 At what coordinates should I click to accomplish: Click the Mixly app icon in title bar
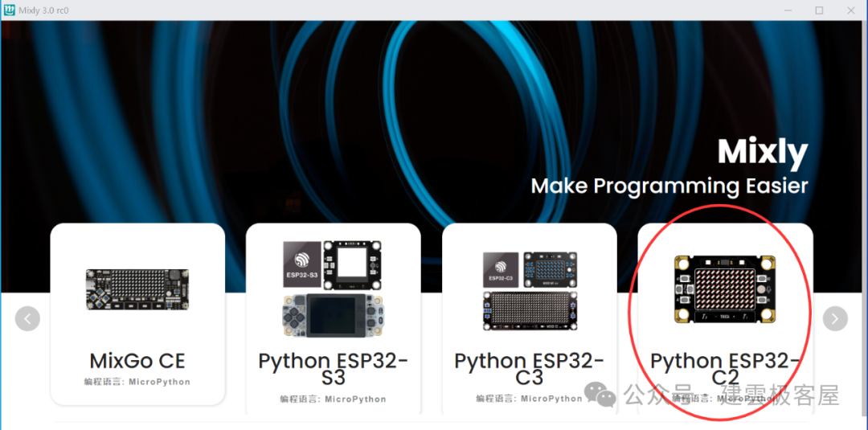9,10
